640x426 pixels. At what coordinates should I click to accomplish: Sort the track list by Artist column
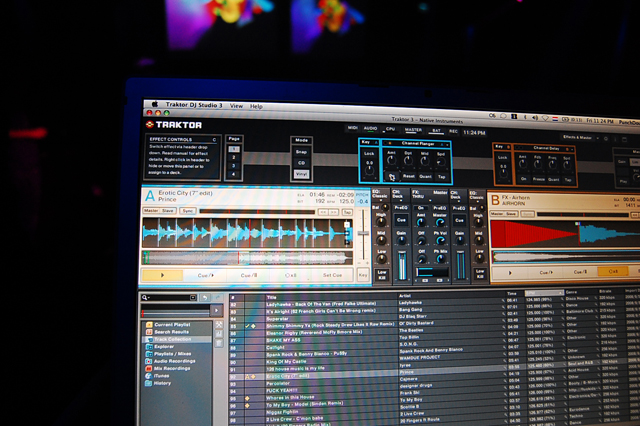point(408,297)
